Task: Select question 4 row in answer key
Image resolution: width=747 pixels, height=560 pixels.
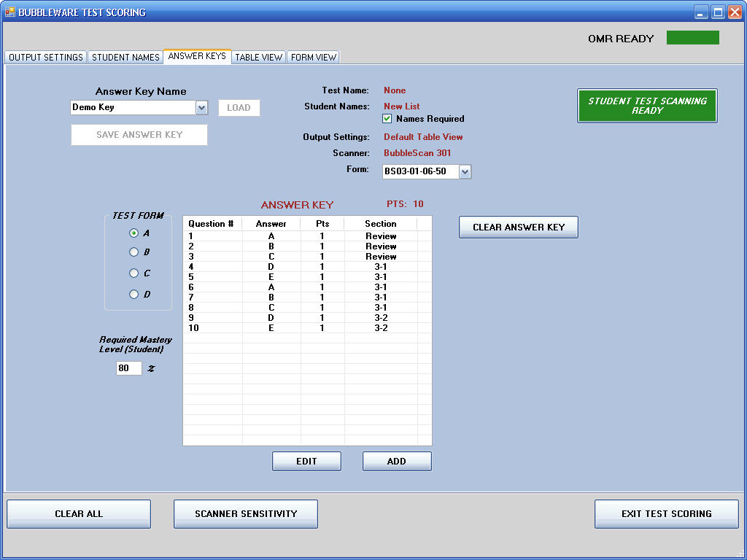Action: [x=307, y=267]
